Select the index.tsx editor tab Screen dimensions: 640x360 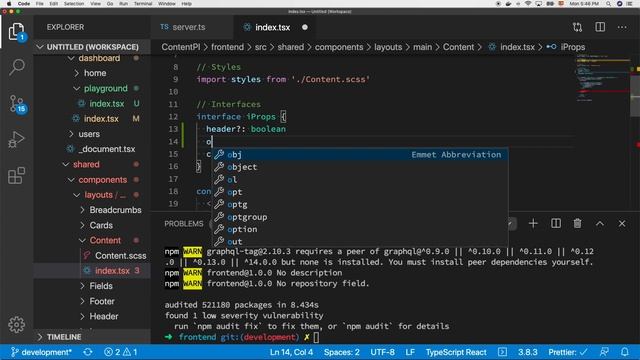click(x=272, y=27)
